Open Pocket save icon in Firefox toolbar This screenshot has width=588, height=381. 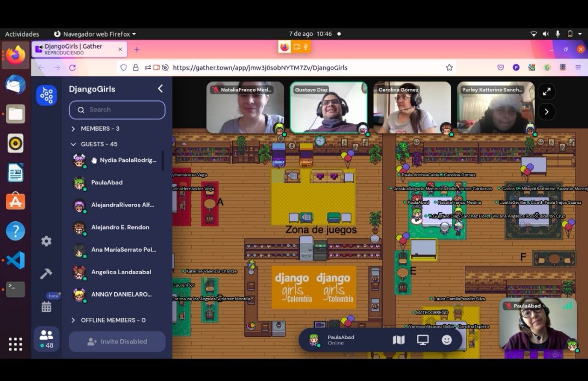click(x=501, y=68)
